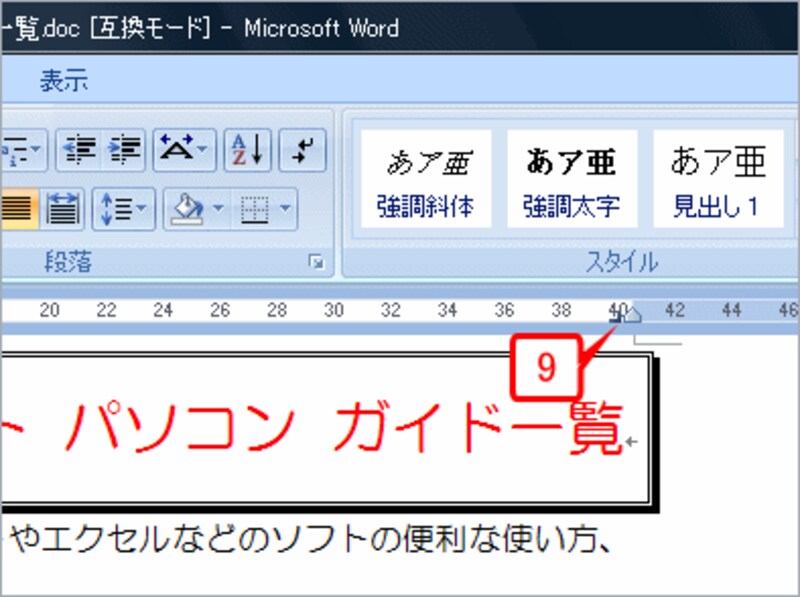The image size is (800, 597).
Task: Apply the 強調太字 bold style
Action: pyautogui.click(x=572, y=178)
